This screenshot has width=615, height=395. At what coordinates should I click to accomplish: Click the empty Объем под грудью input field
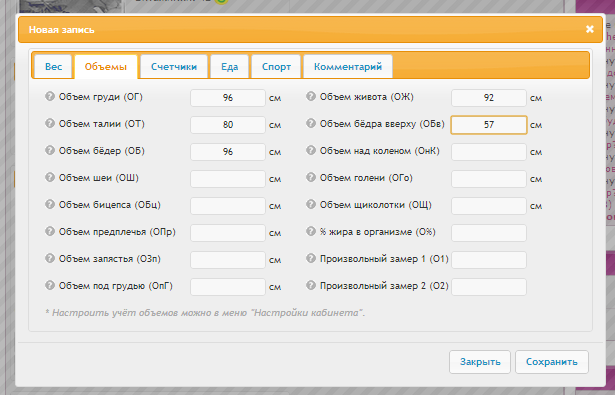pyautogui.click(x=228, y=287)
